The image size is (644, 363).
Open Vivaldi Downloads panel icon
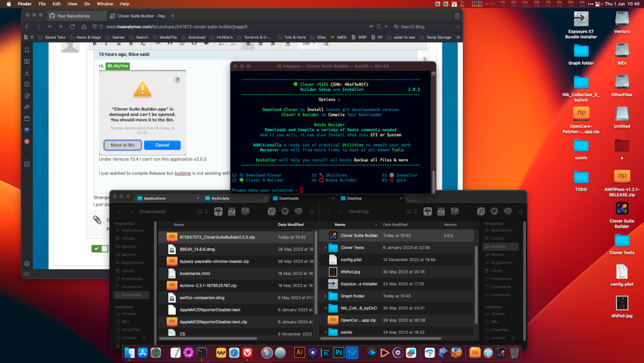coord(26,73)
